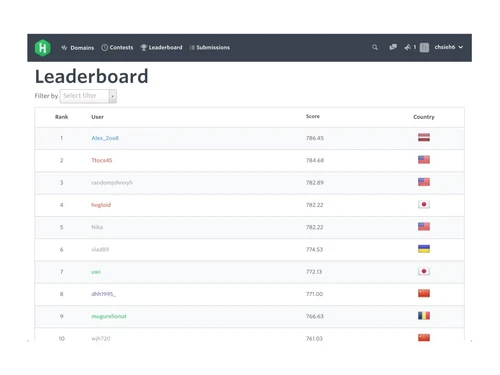Image resolution: width=500 pixels, height=375 pixels.
Task: Select the score 782.89
Action: (315, 183)
